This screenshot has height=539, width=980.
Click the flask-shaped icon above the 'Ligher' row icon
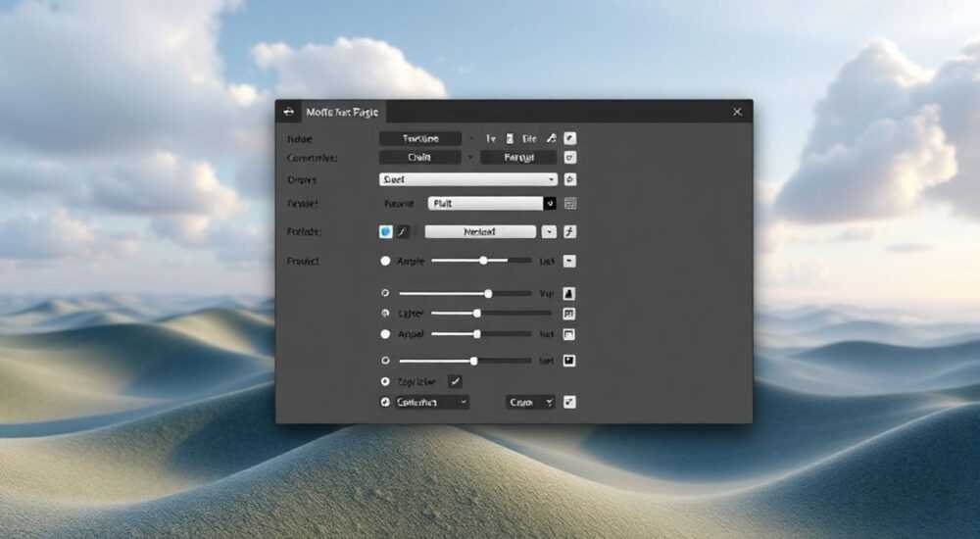tap(568, 293)
